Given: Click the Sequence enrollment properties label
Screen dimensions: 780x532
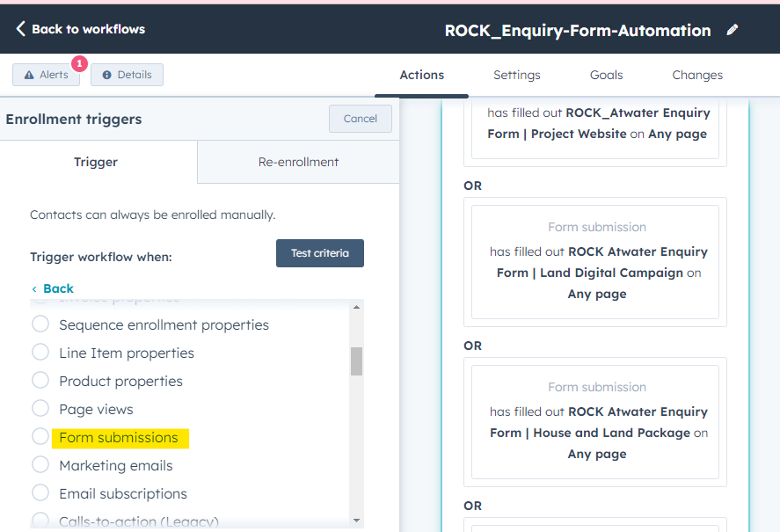Looking at the screenshot, I should tap(164, 325).
